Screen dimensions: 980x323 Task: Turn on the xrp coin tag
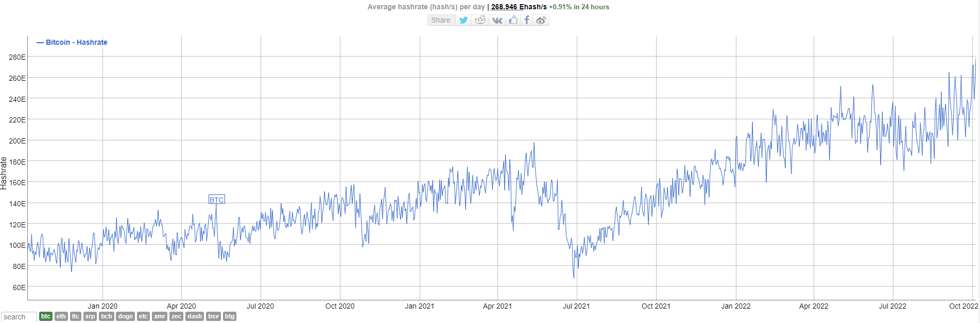[x=90, y=316]
